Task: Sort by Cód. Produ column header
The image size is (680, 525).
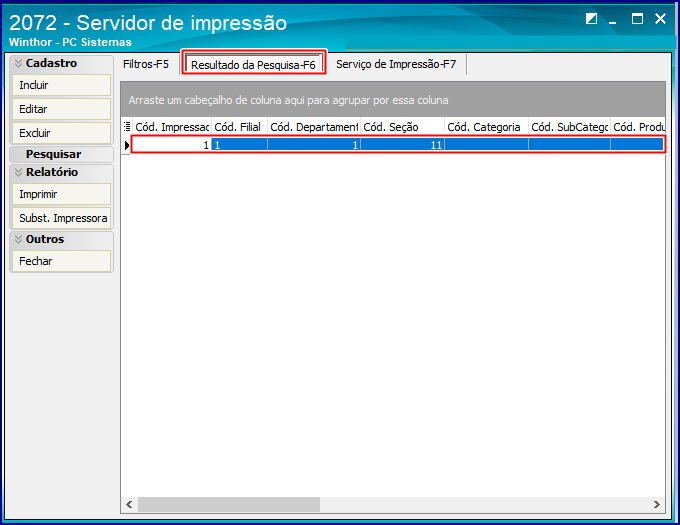Action: click(x=638, y=127)
